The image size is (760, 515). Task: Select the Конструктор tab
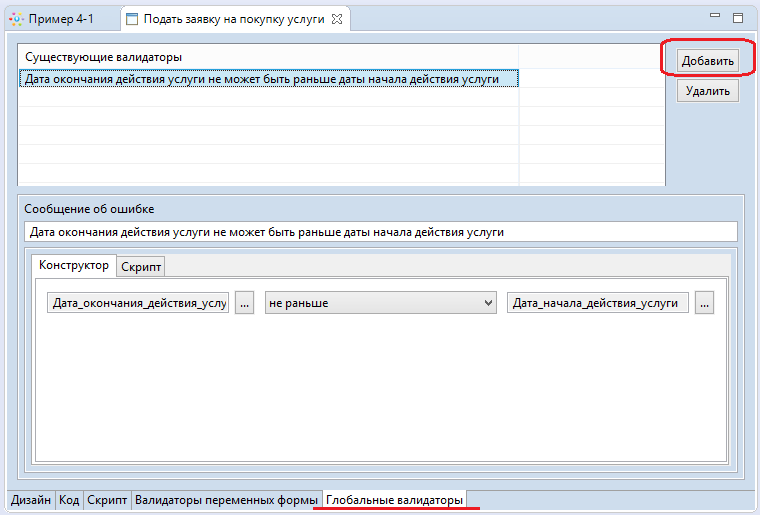75,266
